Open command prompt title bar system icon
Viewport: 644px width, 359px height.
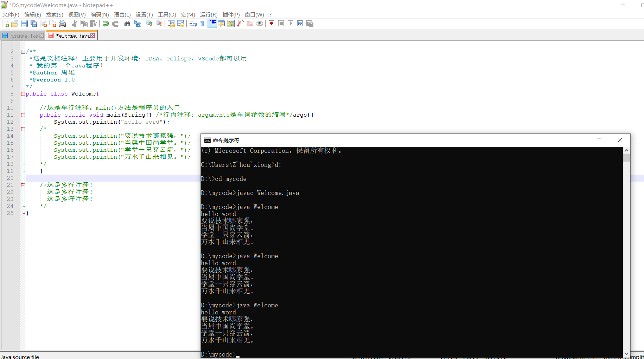pos(208,140)
